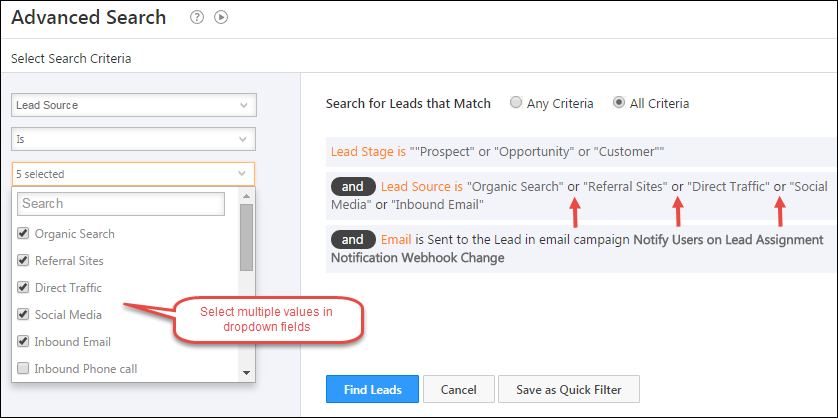
Task: Click the Cancel button
Action: point(459,389)
